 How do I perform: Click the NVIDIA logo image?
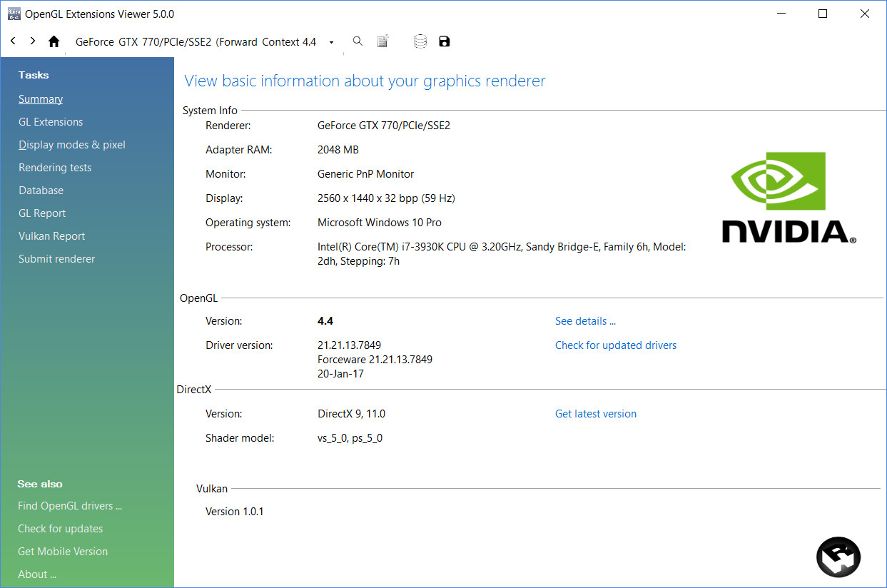(789, 198)
